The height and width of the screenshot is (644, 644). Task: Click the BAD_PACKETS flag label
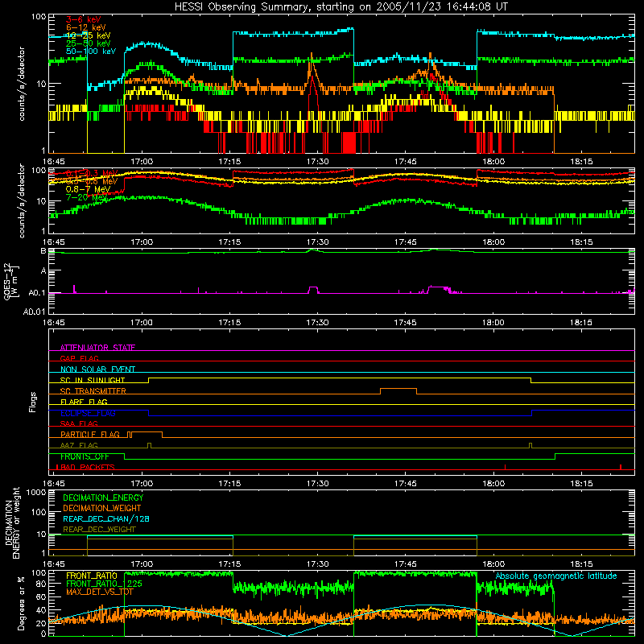[x=86, y=467]
